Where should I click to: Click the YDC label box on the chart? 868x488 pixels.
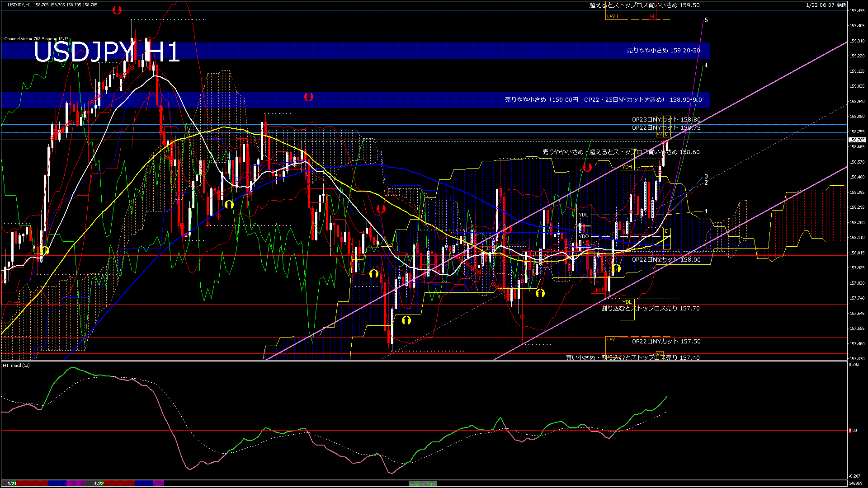click(x=584, y=214)
